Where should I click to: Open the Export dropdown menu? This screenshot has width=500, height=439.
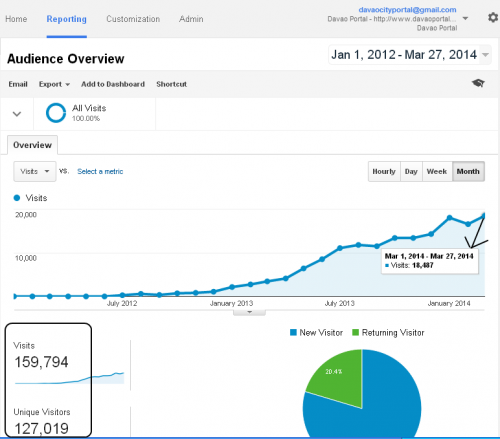click(x=54, y=84)
